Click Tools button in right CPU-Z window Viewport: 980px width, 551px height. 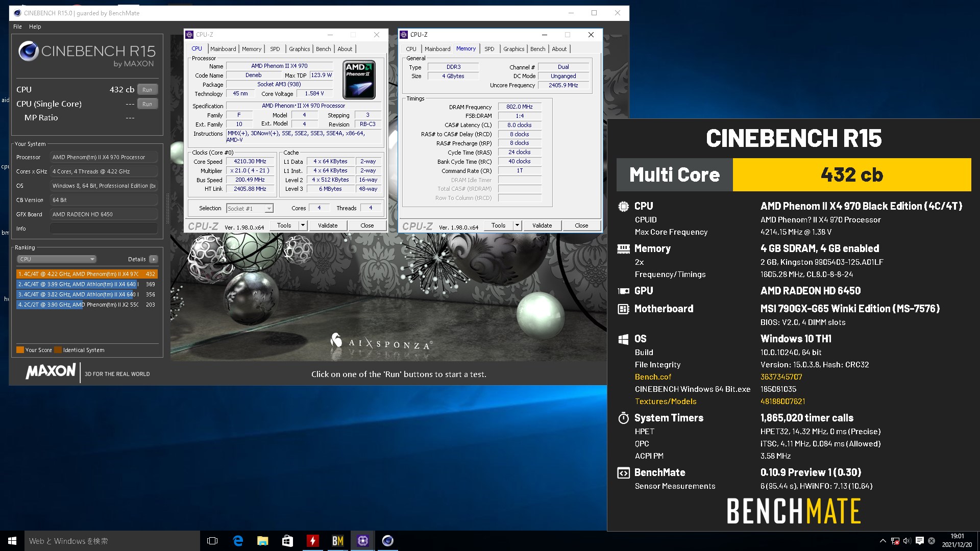click(x=499, y=226)
